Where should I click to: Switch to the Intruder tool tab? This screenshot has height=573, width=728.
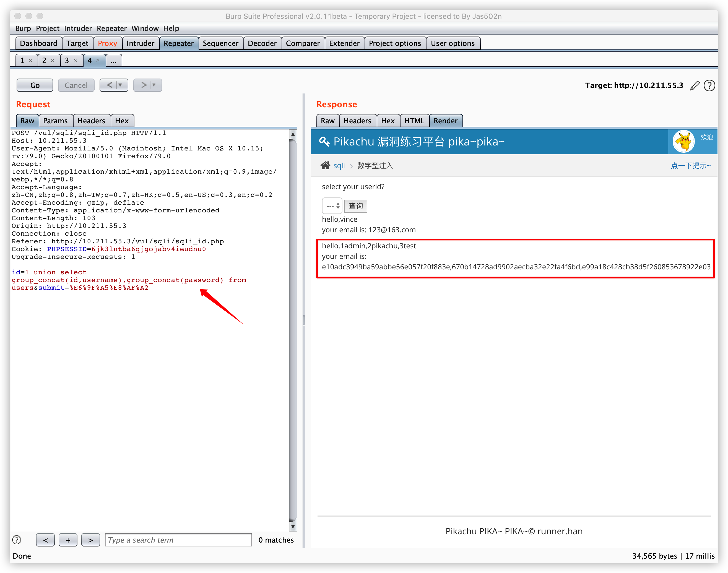(x=140, y=43)
